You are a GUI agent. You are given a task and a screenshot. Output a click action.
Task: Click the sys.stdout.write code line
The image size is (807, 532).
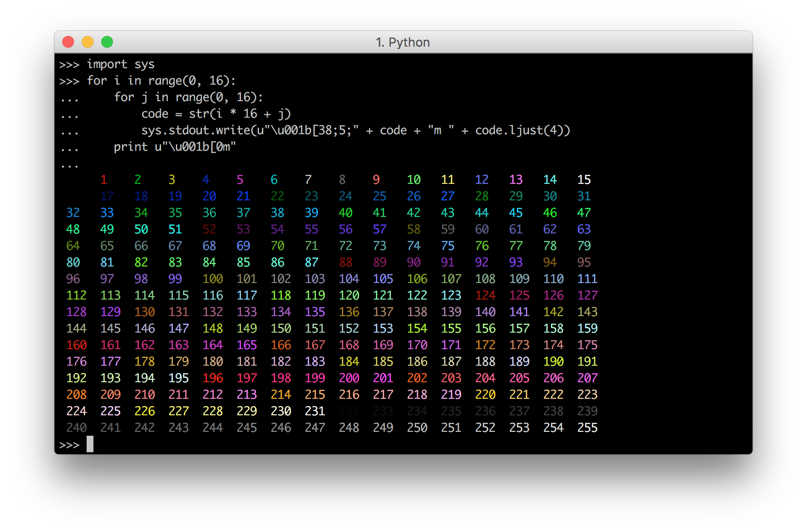[x=356, y=130]
